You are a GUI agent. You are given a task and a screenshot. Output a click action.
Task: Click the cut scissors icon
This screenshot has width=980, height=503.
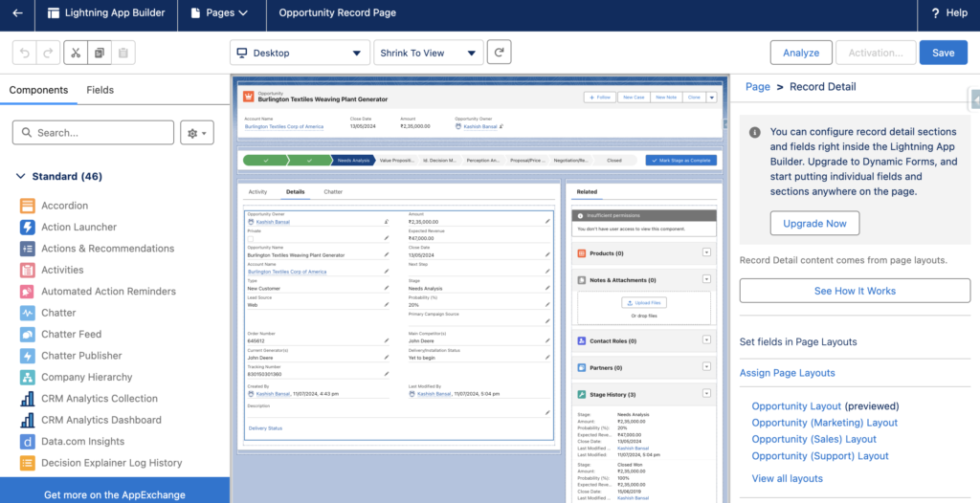pos(75,53)
